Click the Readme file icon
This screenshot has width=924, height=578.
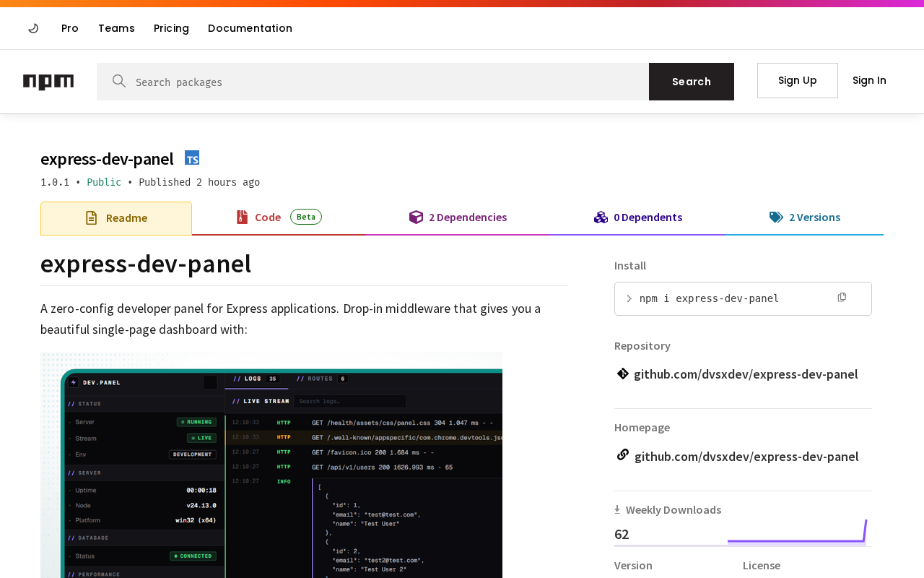tap(91, 218)
